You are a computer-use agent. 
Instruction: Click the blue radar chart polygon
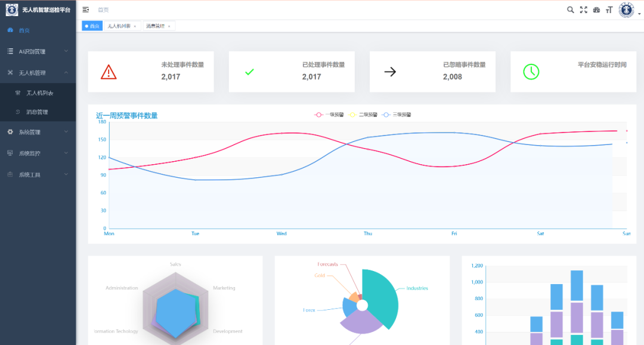coord(175,313)
